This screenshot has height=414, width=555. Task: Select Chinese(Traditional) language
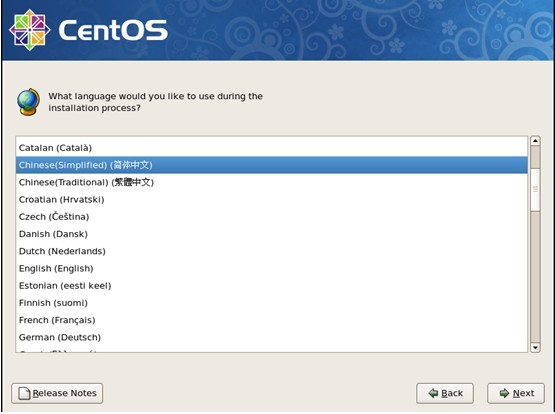pyautogui.click(x=271, y=183)
